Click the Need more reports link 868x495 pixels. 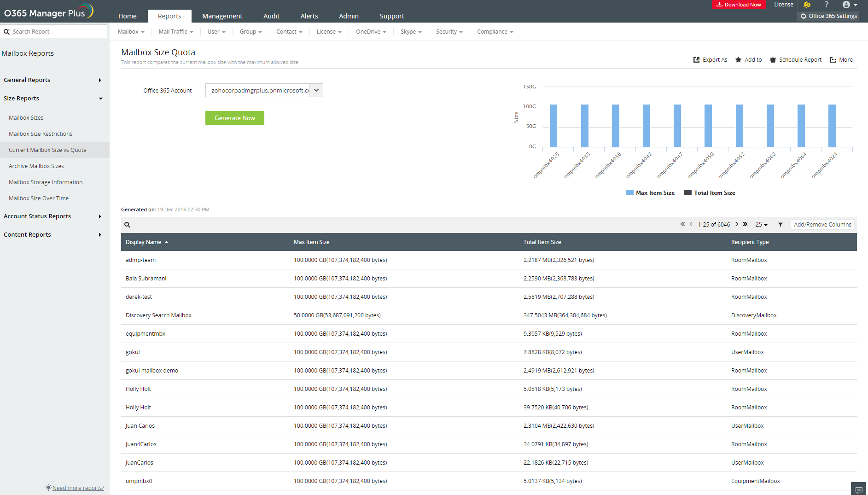point(77,488)
